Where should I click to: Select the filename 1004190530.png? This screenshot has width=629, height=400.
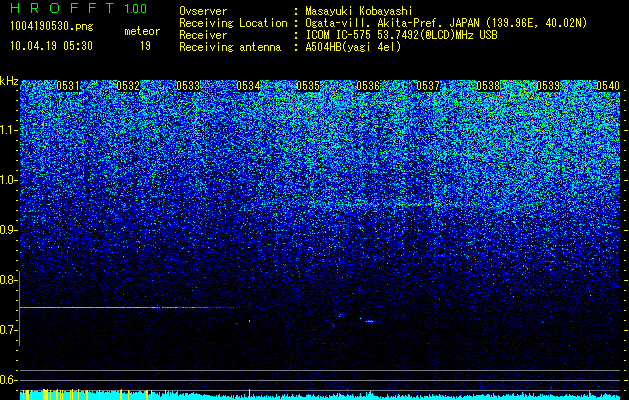pos(52,27)
